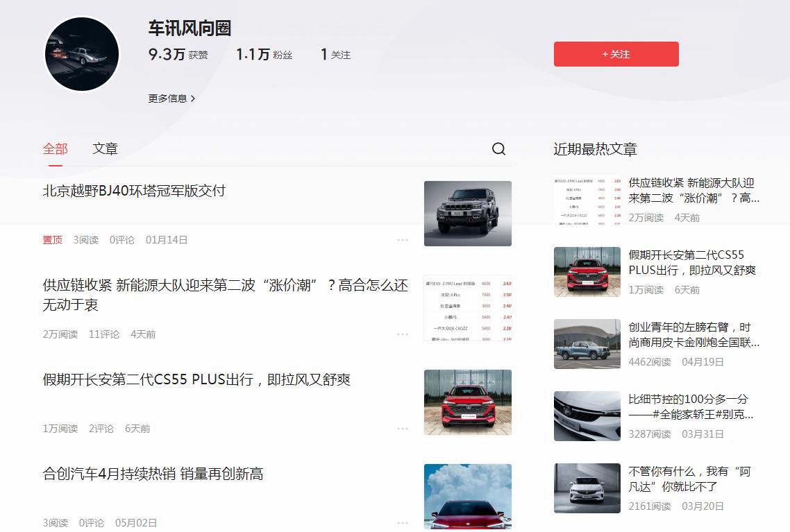Click 11评论 on 供应链收紧 article
The image size is (790, 532).
(104, 334)
